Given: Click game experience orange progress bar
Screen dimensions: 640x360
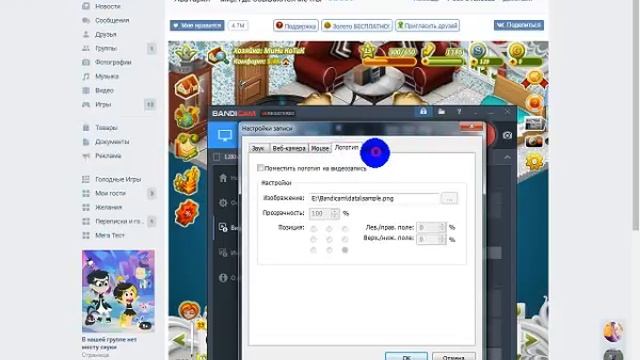Looking at the screenshot, I should coord(390,62).
